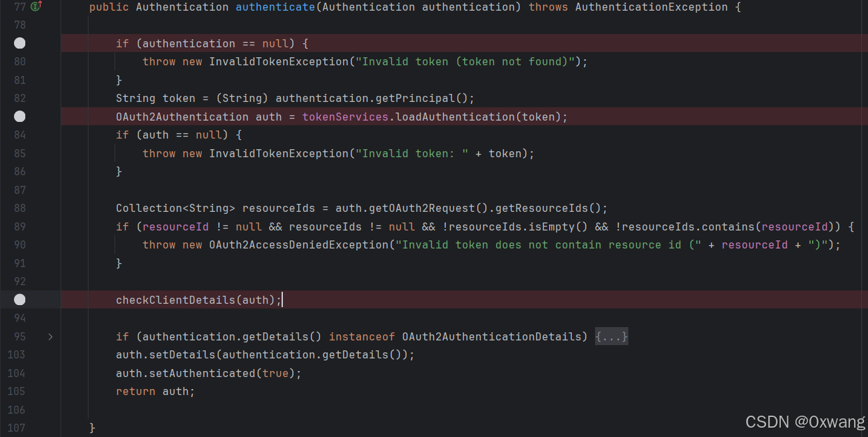
Task: Click line number 82 in the gutter
Action: click(19, 98)
